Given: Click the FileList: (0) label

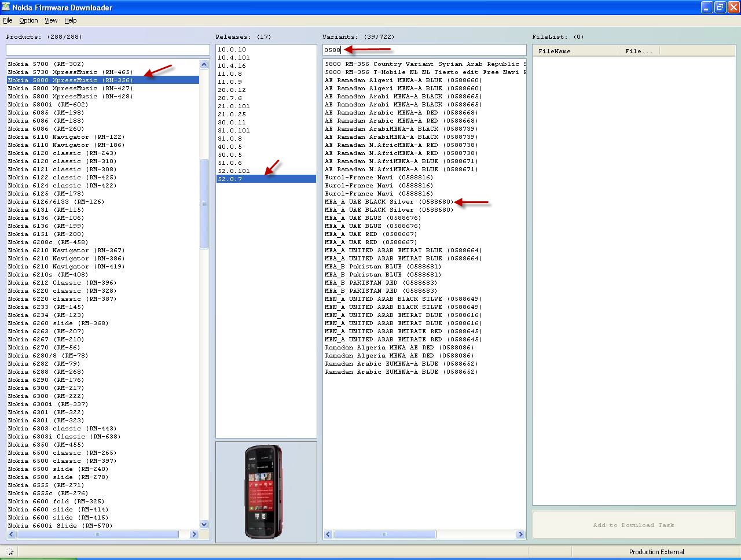Looking at the screenshot, I should click(558, 37).
